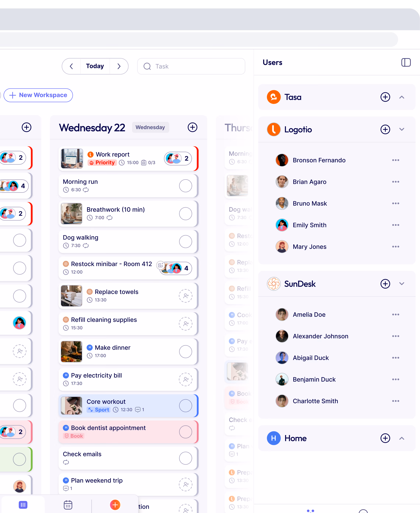Image resolution: width=420 pixels, height=513 pixels.
Task: Assign a user to Plan weekend trip
Action: (x=185, y=484)
